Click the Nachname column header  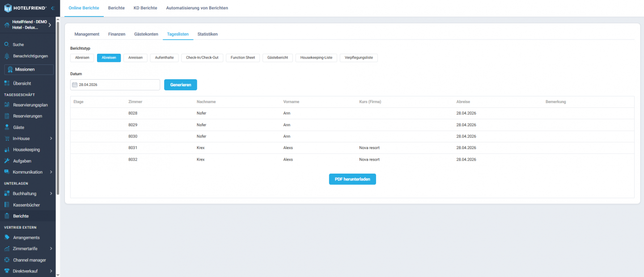(206, 102)
